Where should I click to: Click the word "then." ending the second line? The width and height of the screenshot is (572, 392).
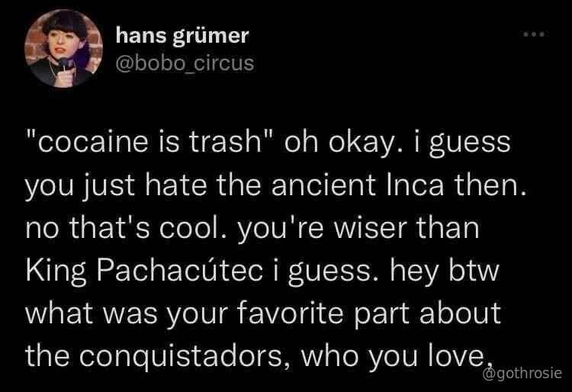pyautogui.click(x=490, y=185)
